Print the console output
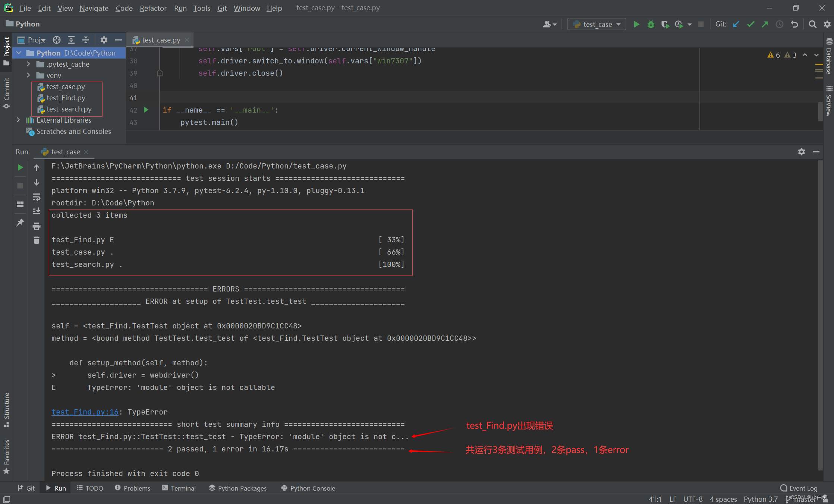The height and width of the screenshot is (504, 834). [37, 226]
